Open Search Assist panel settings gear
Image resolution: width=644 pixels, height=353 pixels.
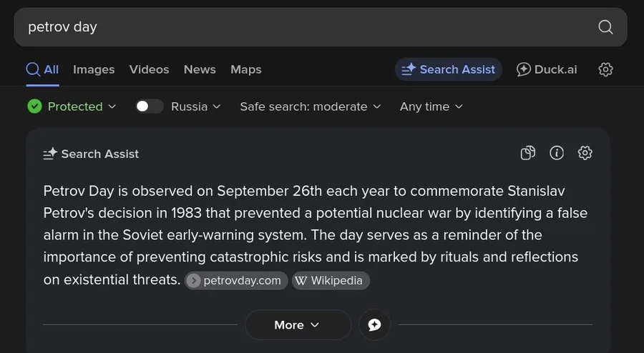[x=585, y=153]
